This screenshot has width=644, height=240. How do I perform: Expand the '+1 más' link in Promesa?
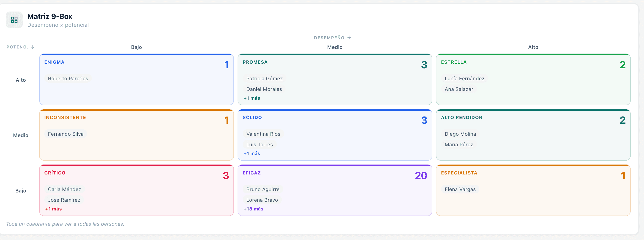click(252, 98)
